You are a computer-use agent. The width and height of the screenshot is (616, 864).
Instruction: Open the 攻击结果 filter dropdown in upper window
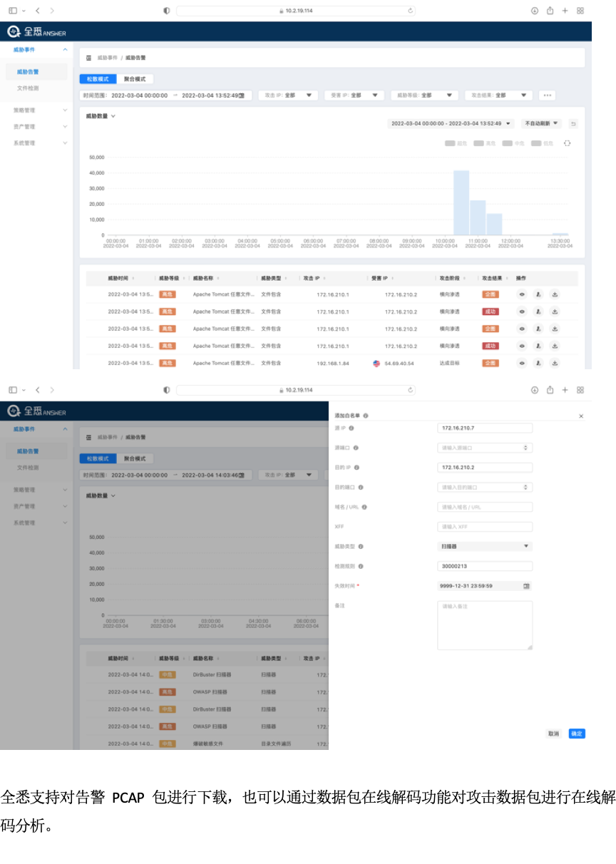point(498,95)
